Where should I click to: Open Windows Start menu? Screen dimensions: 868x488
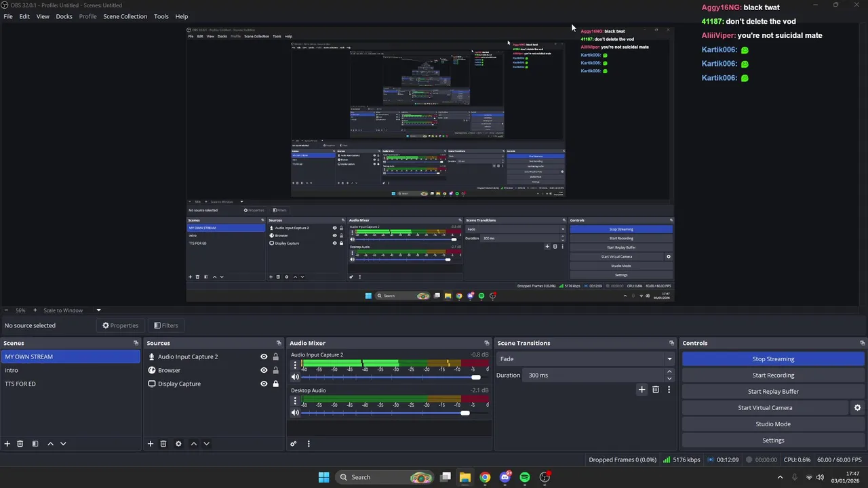click(323, 477)
